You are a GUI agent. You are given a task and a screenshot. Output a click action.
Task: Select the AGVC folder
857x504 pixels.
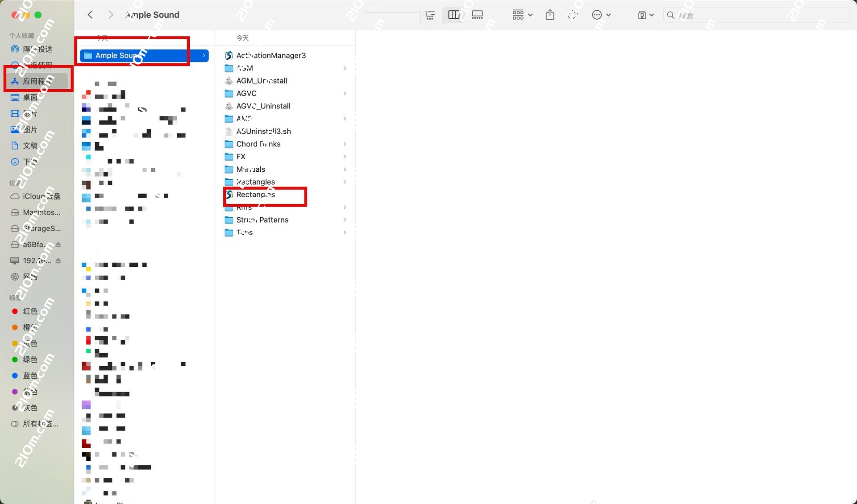coord(286,93)
